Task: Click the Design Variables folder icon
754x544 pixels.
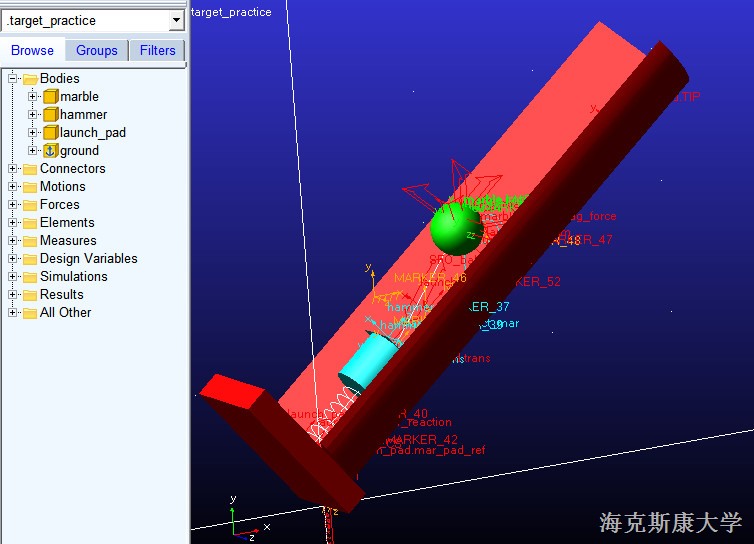Action: pos(29,259)
